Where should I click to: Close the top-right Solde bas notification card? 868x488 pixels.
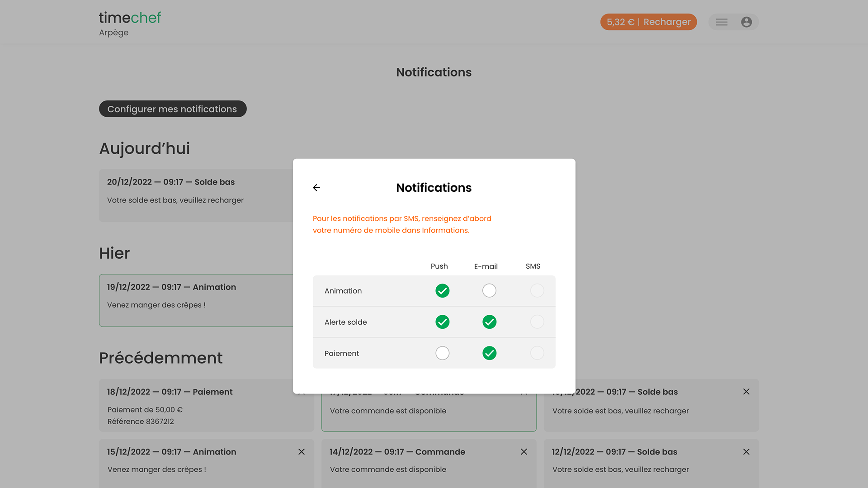pyautogui.click(x=746, y=392)
